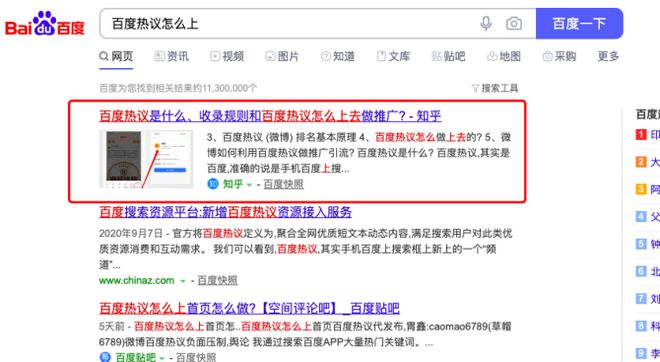Open the 贴吧 tab
The width and height of the screenshot is (660, 362).
[448, 56]
